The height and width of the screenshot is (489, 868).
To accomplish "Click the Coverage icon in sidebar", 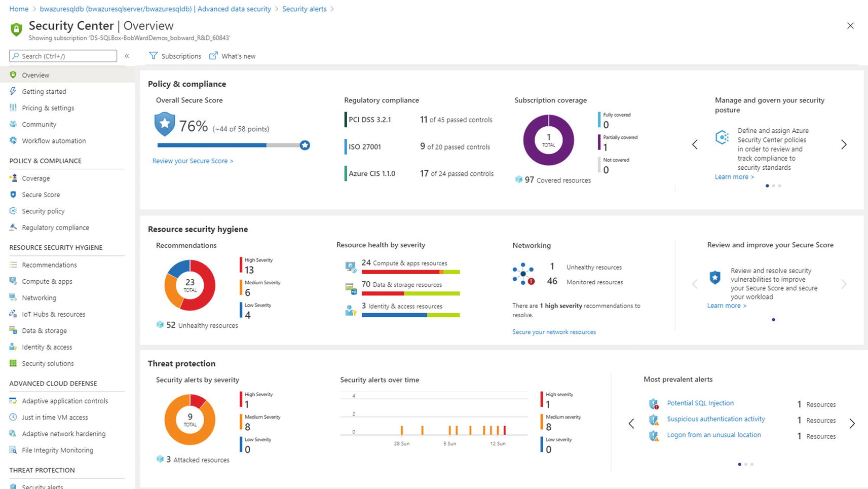I will 13,178.
